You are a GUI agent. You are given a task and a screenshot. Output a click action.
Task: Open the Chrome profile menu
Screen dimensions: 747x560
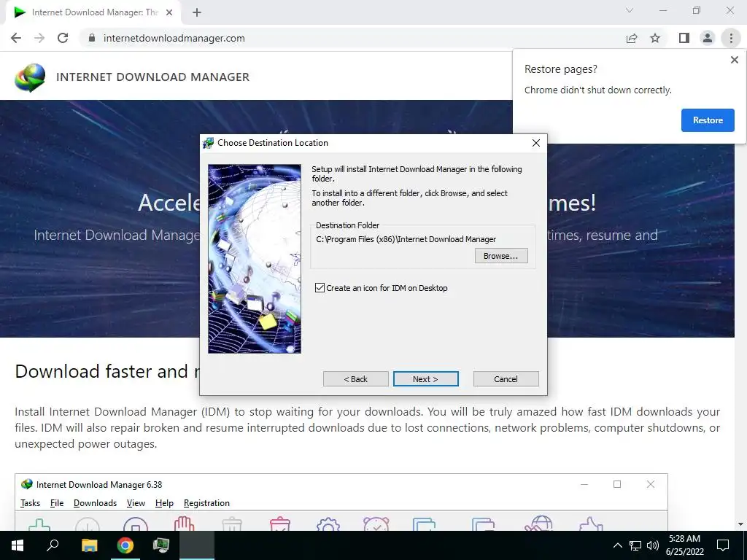[x=708, y=38]
